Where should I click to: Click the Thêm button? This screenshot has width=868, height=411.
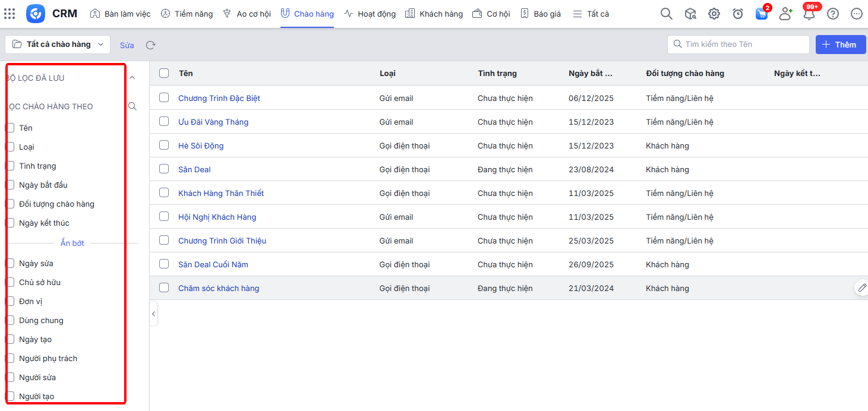point(840,45)
